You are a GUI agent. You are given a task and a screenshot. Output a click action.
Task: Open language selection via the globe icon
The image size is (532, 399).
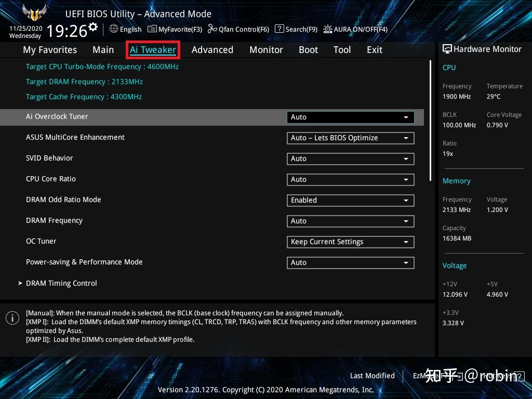click(114, 29)
